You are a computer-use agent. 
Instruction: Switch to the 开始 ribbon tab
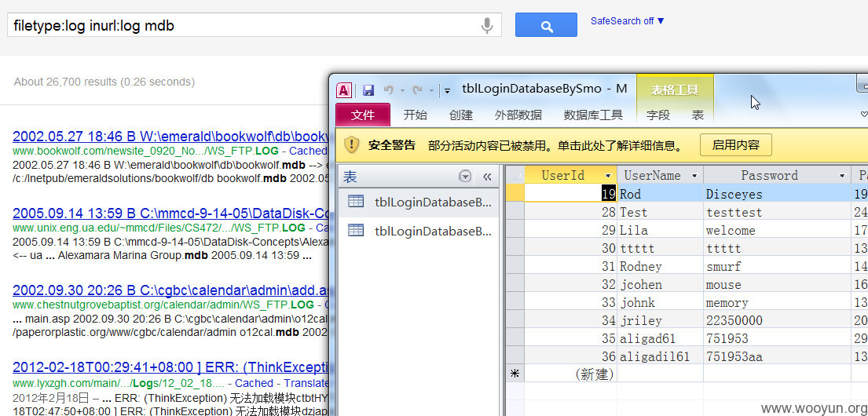click(416, 115)
